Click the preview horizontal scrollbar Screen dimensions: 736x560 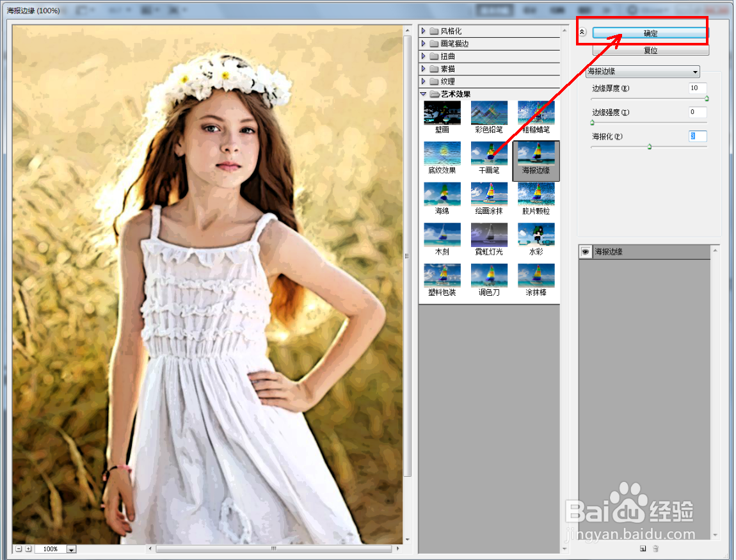tap(274, 548)
